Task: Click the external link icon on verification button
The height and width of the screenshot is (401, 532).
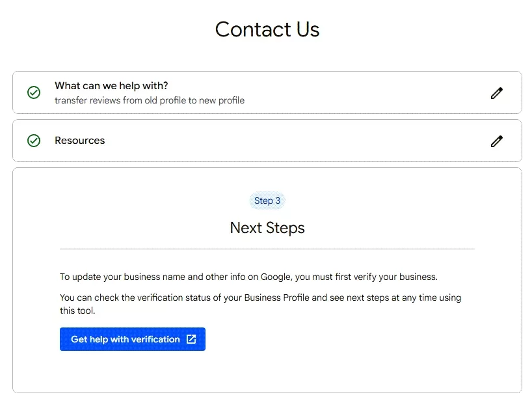Action: coord(191,339)
